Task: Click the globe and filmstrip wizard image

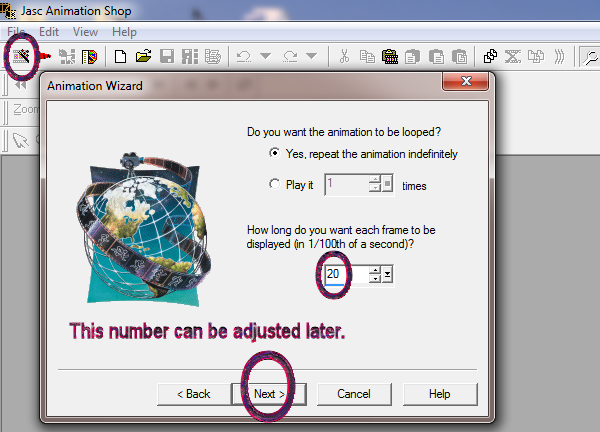Action: coord(144,229)
